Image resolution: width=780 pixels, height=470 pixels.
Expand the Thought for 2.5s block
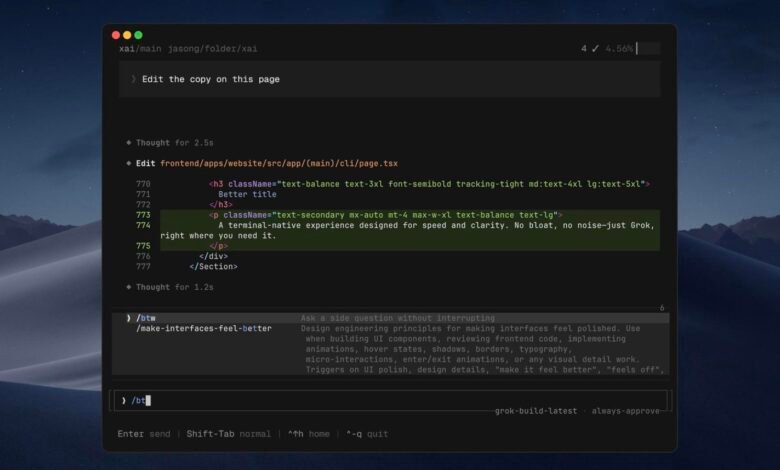[174, 143]
